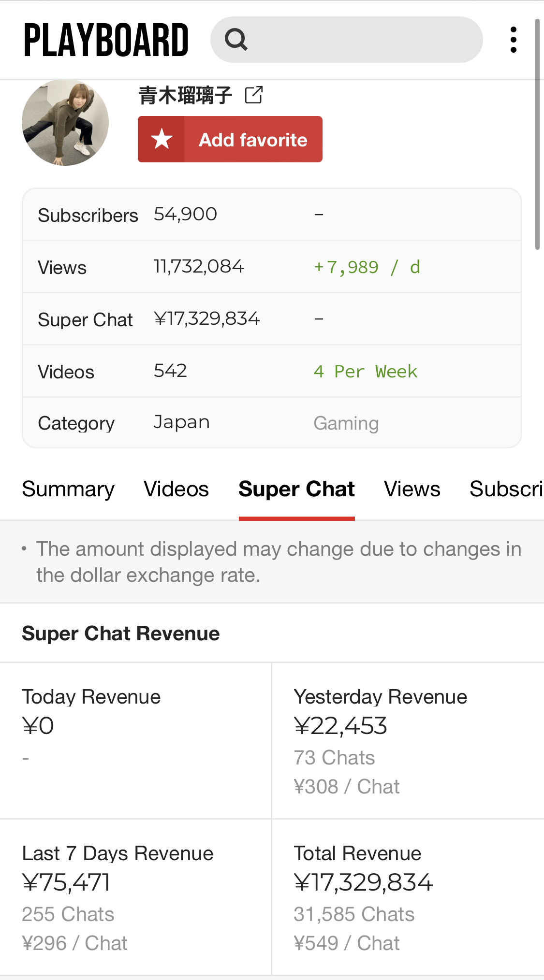The image size is (544, 980).
Task: Click the Gaming category link
Action: [346, 423]
